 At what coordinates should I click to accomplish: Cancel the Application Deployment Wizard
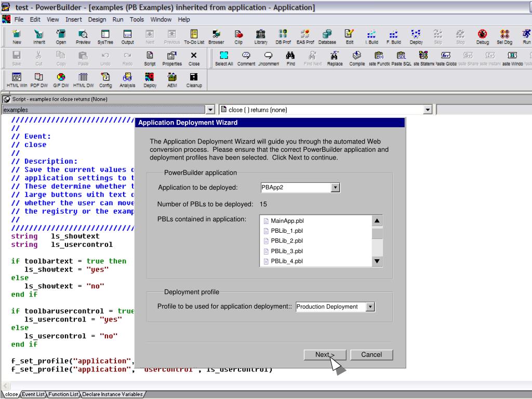click(371, 354)
